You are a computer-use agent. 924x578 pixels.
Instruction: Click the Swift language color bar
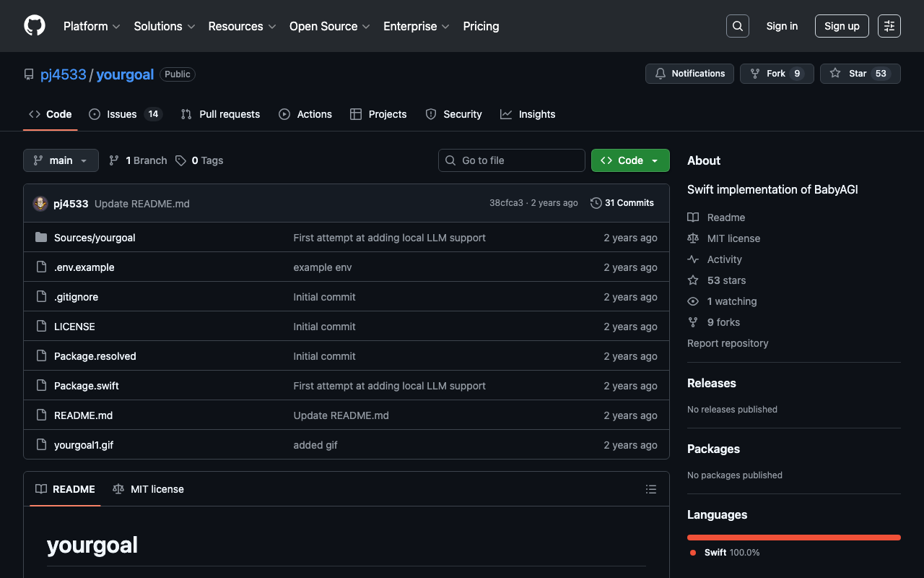(x=793, y=538)
